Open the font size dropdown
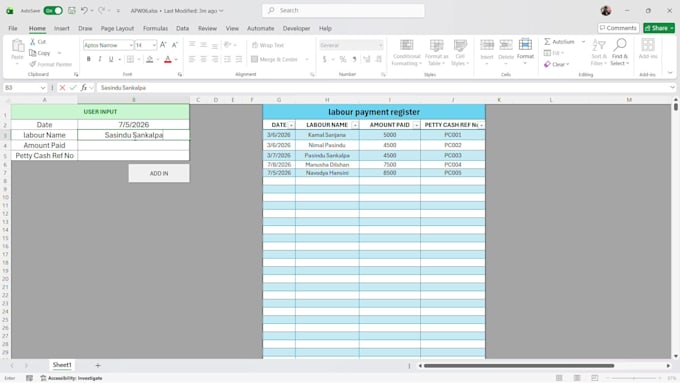Viewport: 680px width, 383px height. [x=154, y=45]
